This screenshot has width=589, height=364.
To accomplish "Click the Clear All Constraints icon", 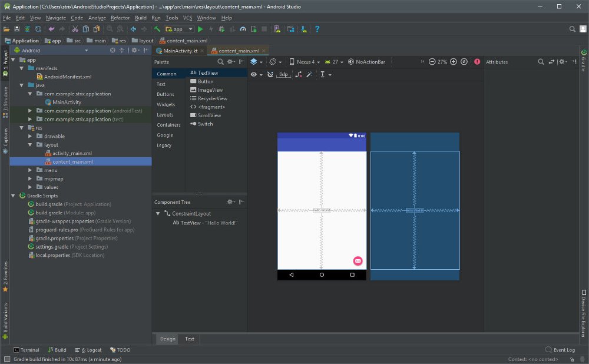I will 299,74.
